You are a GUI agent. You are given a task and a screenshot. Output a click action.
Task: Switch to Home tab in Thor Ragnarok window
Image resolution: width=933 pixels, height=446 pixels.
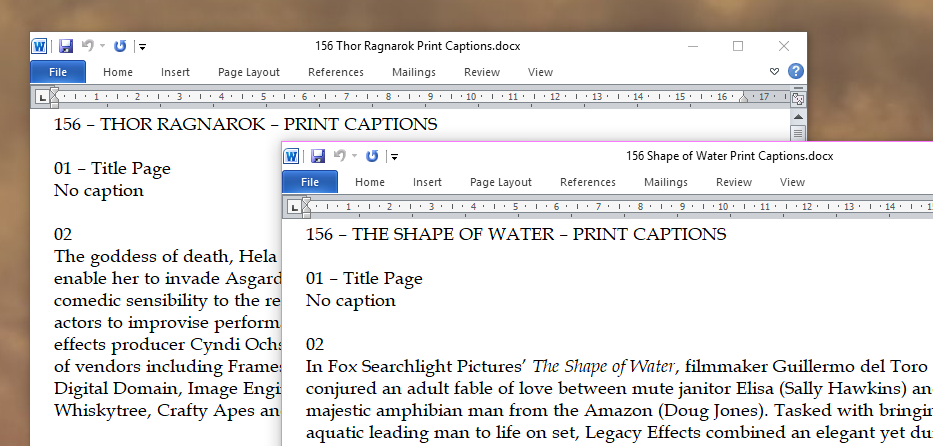[x=118, y=72]
